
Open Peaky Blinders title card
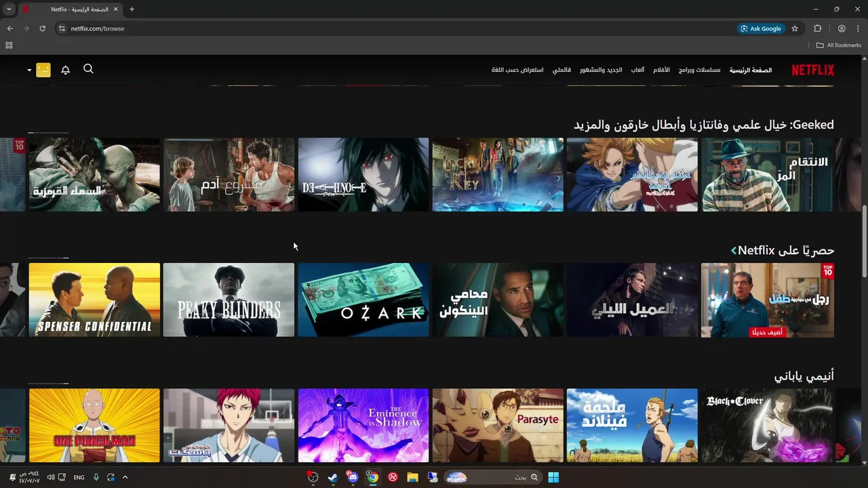[x=229, y=300]
